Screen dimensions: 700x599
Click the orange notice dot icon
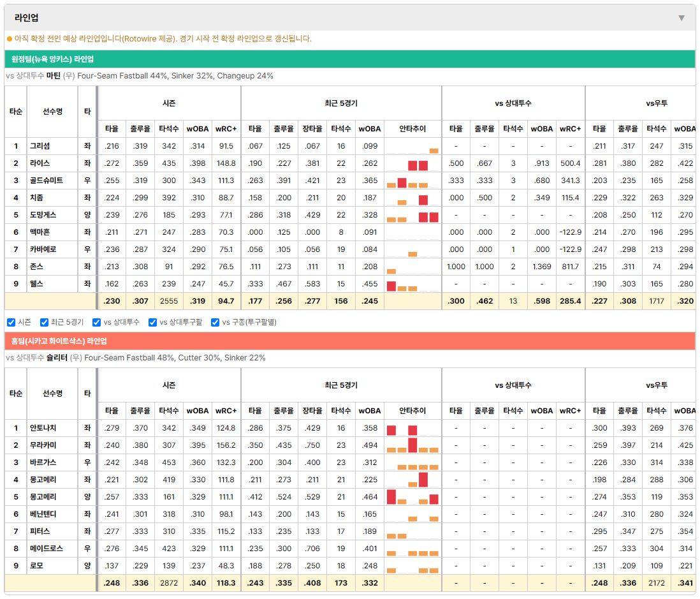(x=10, y=39)
